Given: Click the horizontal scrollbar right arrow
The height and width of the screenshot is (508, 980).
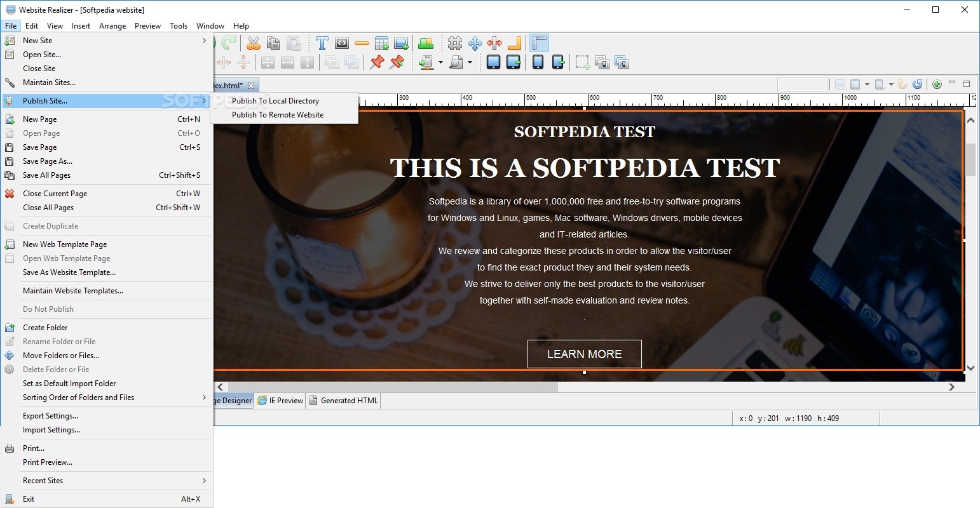Looking at the screenshot, I should pos(951,387).
